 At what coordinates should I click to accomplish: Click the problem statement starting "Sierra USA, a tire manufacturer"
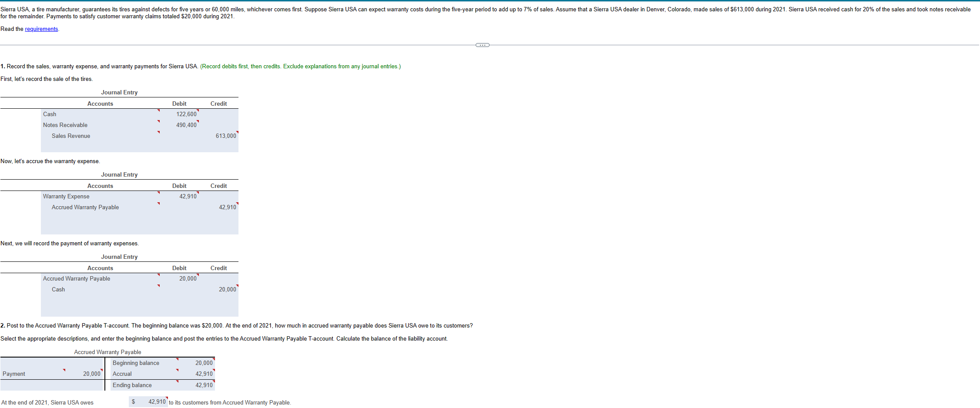pyautogui.click(x=486, y=13)
